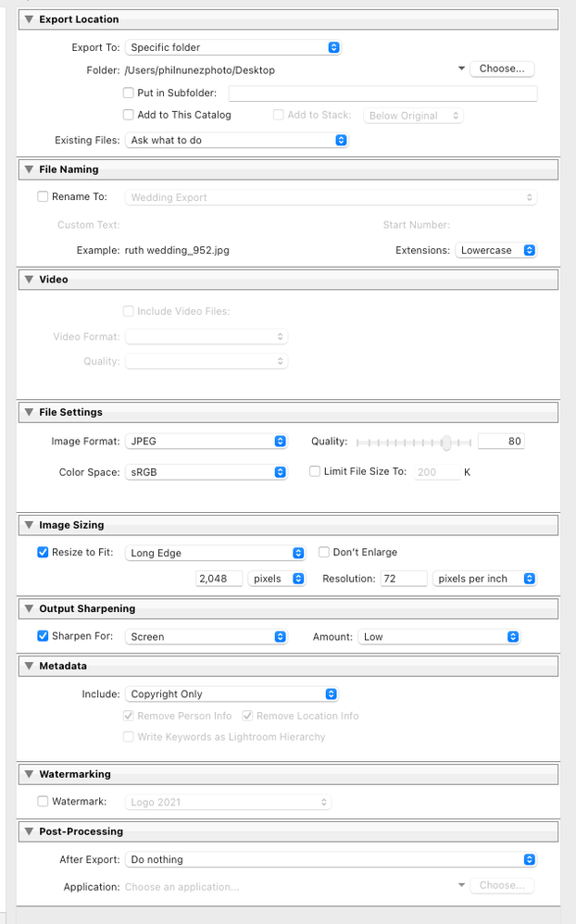Check Add to This Catalog
576x924 pixels.
[129, 115]
